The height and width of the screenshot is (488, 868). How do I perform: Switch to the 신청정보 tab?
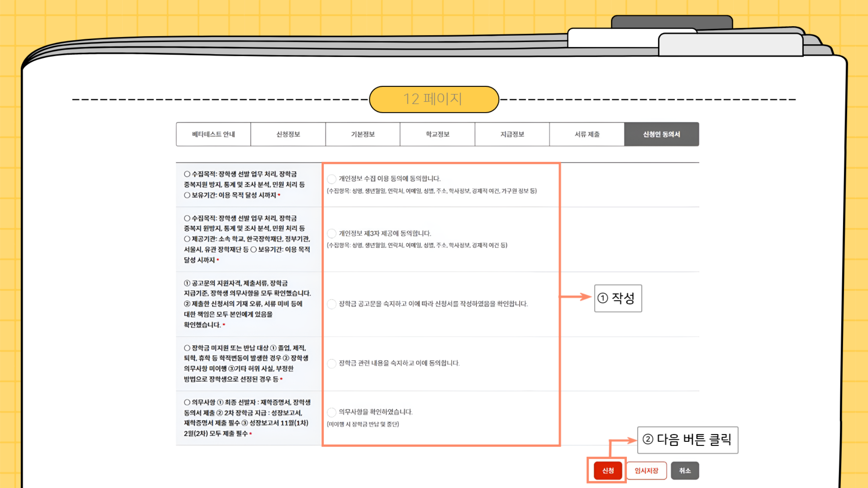[x=288, y=134]
